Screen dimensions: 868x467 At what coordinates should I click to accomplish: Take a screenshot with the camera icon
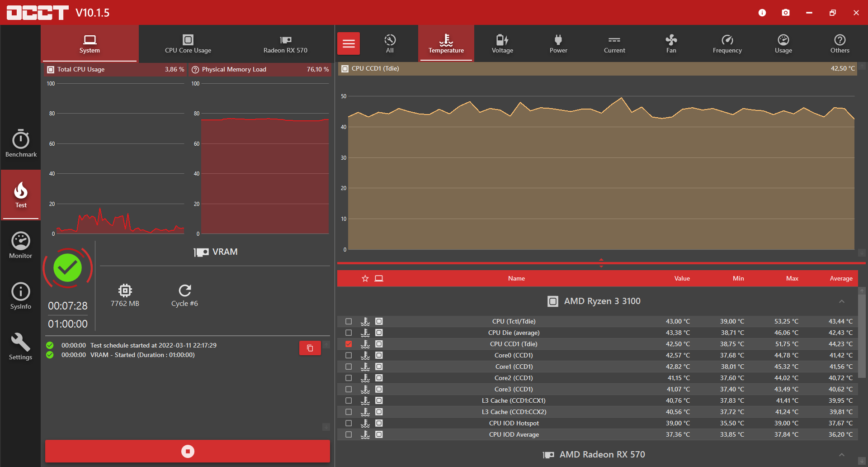click(x=786, y=13)
